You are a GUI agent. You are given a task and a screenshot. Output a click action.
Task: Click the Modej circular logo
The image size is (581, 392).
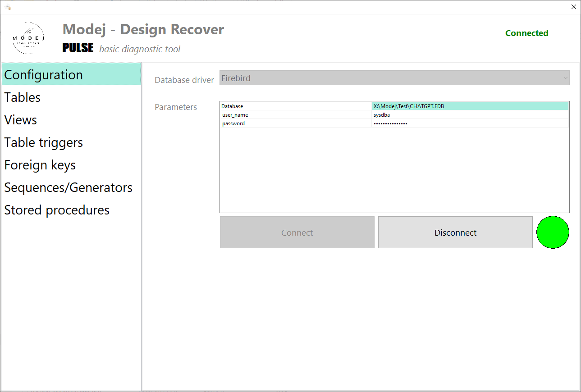(28, 38)
